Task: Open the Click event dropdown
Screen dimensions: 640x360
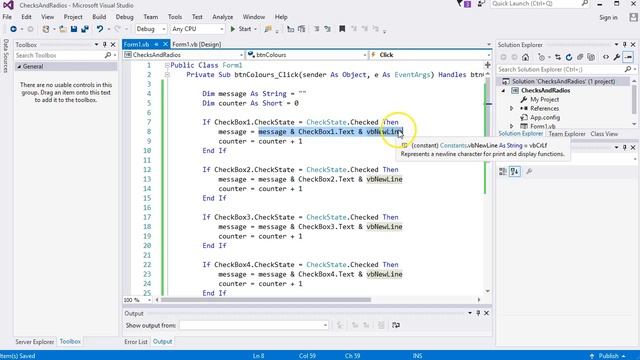Action: coord(489,55)
